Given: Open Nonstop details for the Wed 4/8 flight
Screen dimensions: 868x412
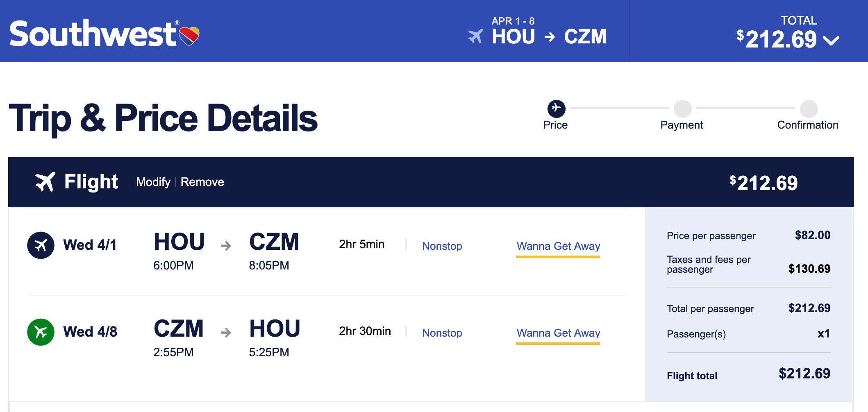Looking at the screenshot, I should [442, 333].
